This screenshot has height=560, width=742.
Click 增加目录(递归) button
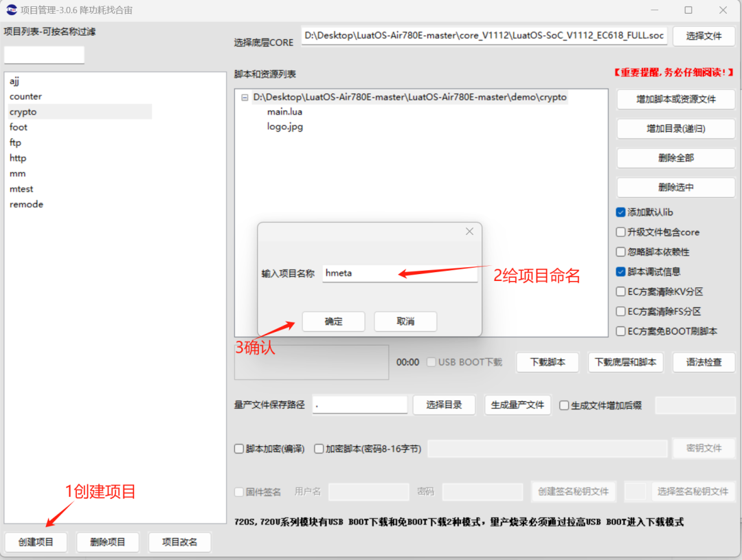pos(676,128)
